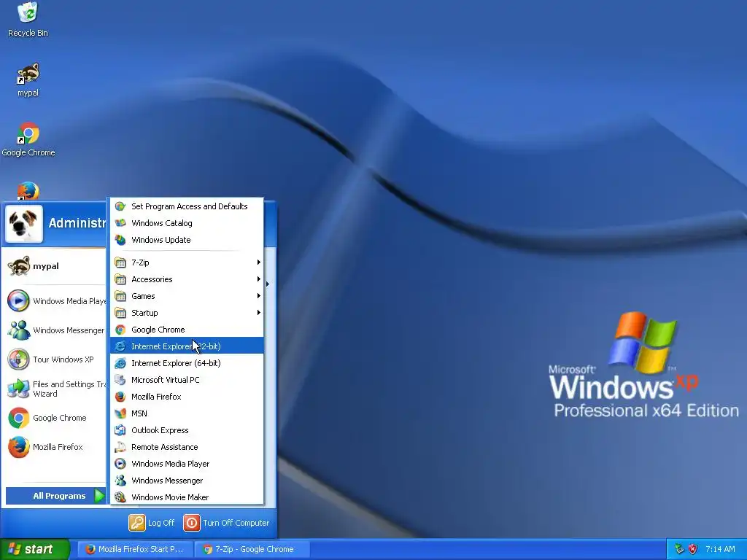
Task: Click the Log Off button
Action: click(x=152, y=523)
